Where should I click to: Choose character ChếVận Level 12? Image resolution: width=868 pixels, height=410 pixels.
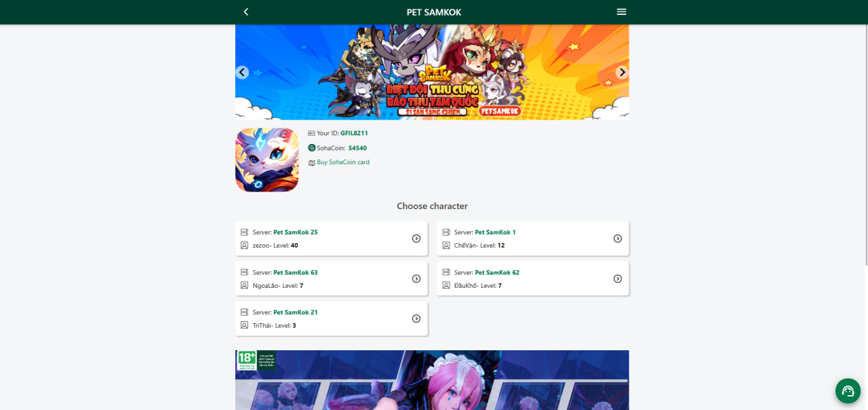pos(533,238)
